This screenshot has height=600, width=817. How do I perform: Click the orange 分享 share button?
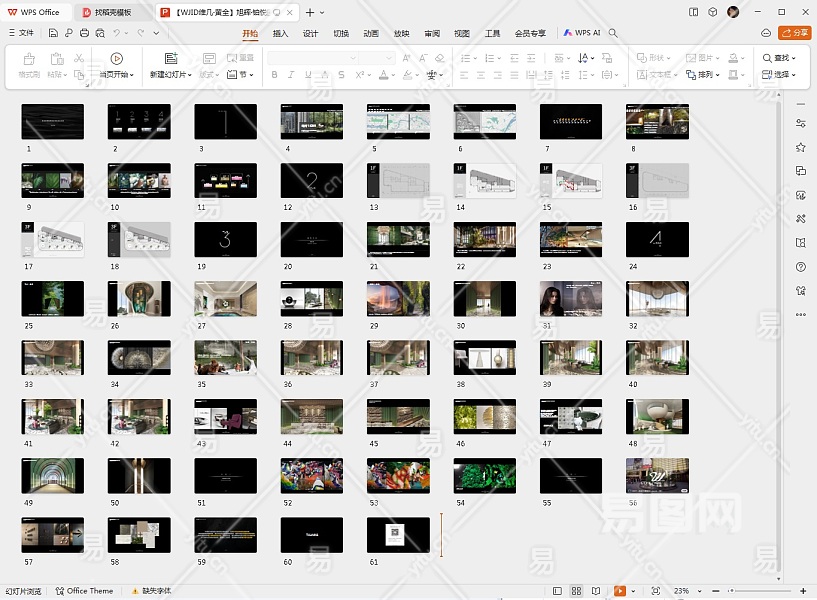[x=795, y=33]
